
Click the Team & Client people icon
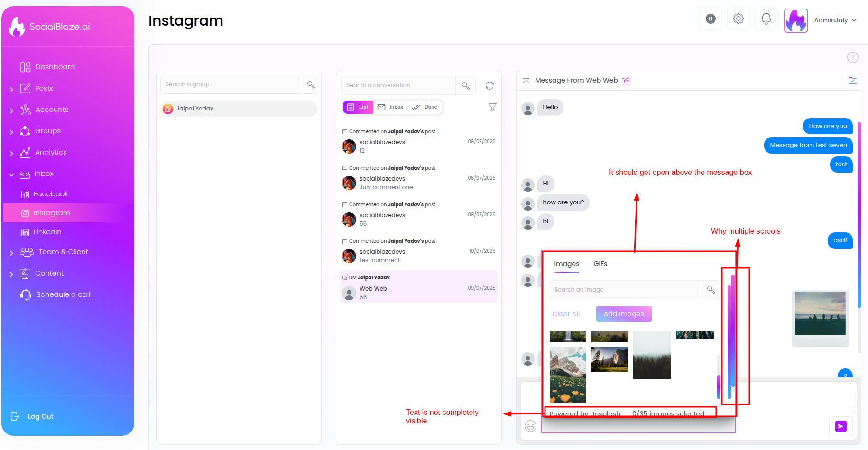coord(27,252)
